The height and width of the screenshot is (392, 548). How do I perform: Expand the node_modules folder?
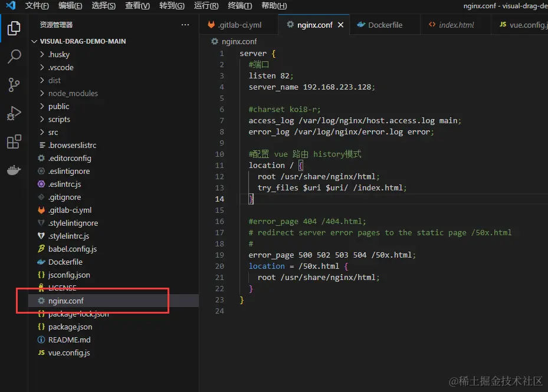[42, 93]
